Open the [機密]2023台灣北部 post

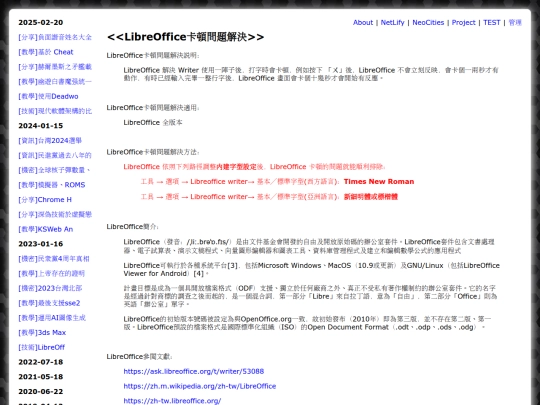pyautogui.click(x=50, y=288)
